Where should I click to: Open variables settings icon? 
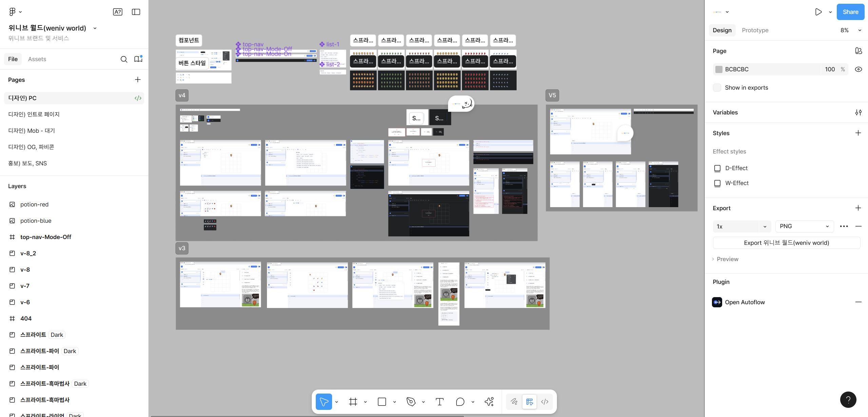(x=858, y=112)
